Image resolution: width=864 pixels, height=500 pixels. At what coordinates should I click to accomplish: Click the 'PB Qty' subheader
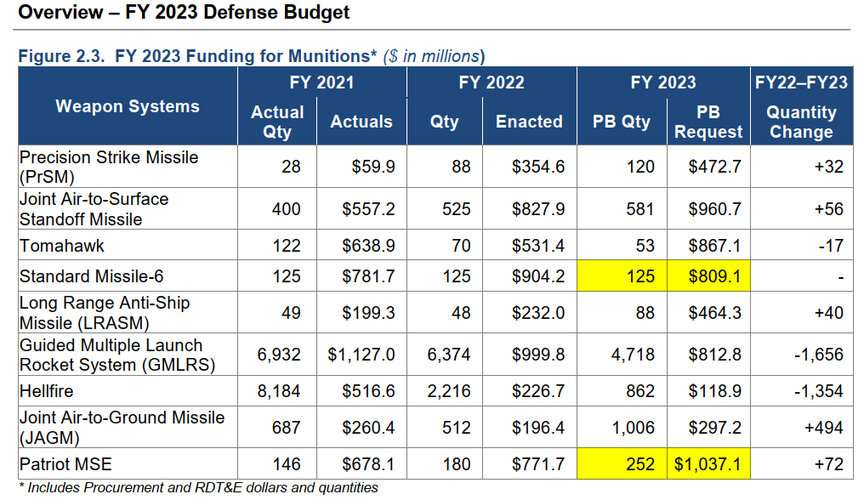pos(622,122)
